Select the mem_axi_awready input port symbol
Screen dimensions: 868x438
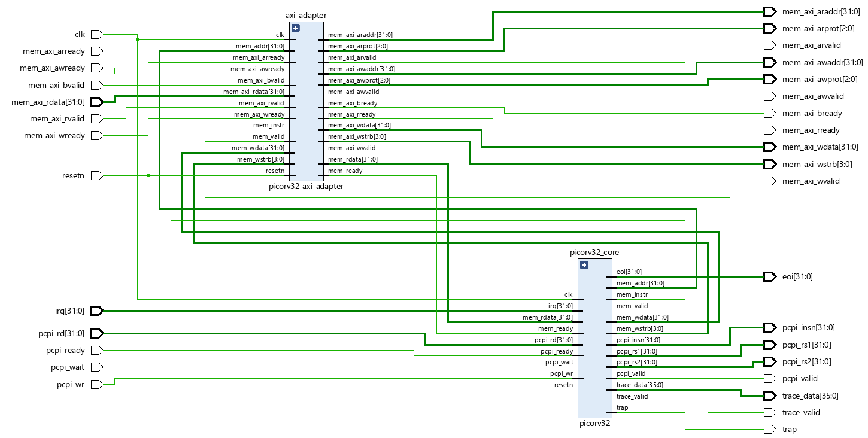(97, 68)
